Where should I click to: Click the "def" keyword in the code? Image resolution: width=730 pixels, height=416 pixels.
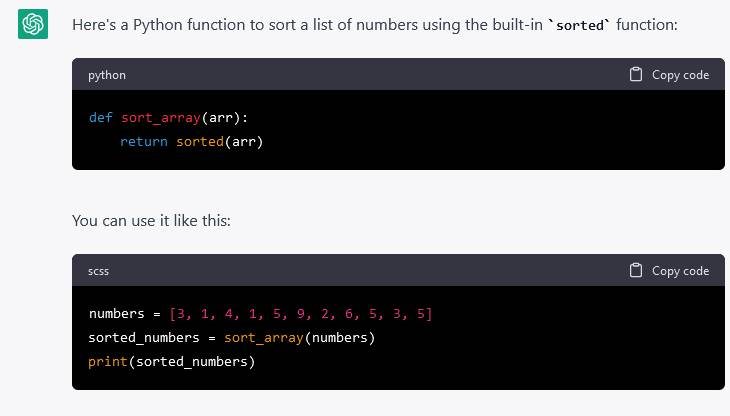click(x=101, y=118)
